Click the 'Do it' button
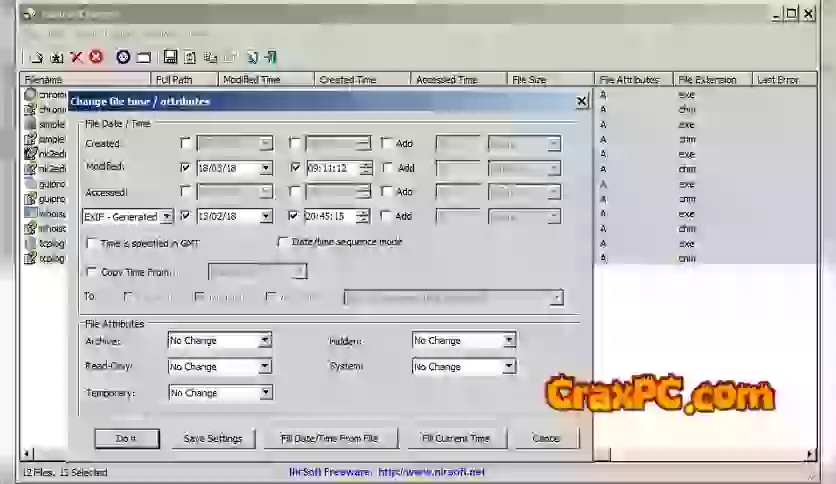Viewport: 836px width, 484px height. (127, 438)
